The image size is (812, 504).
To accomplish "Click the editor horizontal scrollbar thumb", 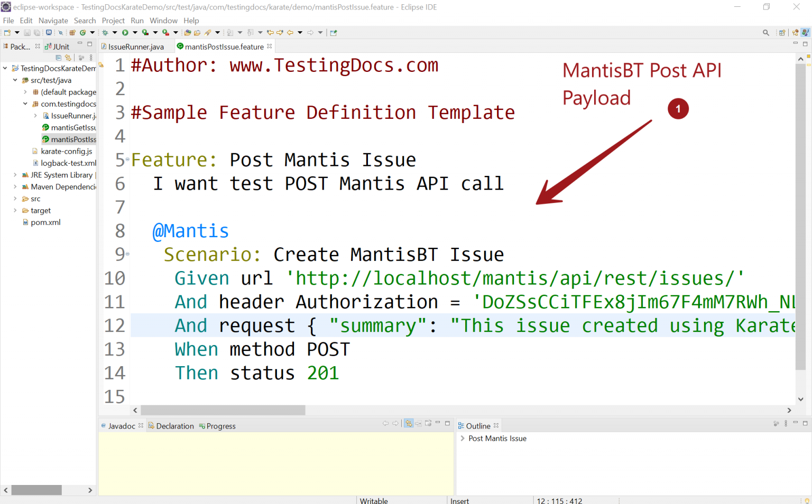I will [x=223, y=410].
